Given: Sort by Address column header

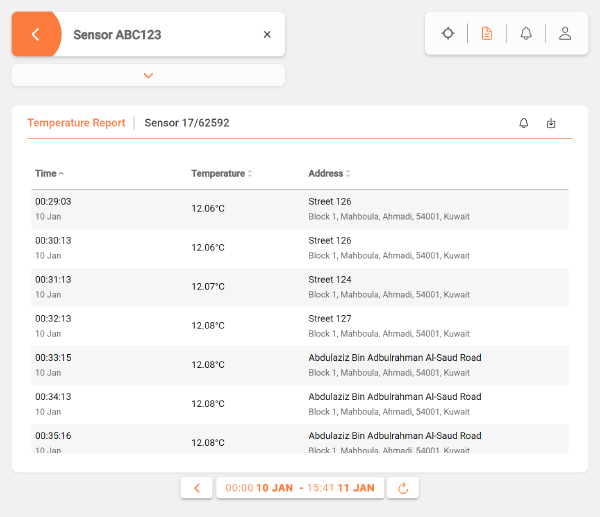Looking at the screenshot, I should pos(329,173).
